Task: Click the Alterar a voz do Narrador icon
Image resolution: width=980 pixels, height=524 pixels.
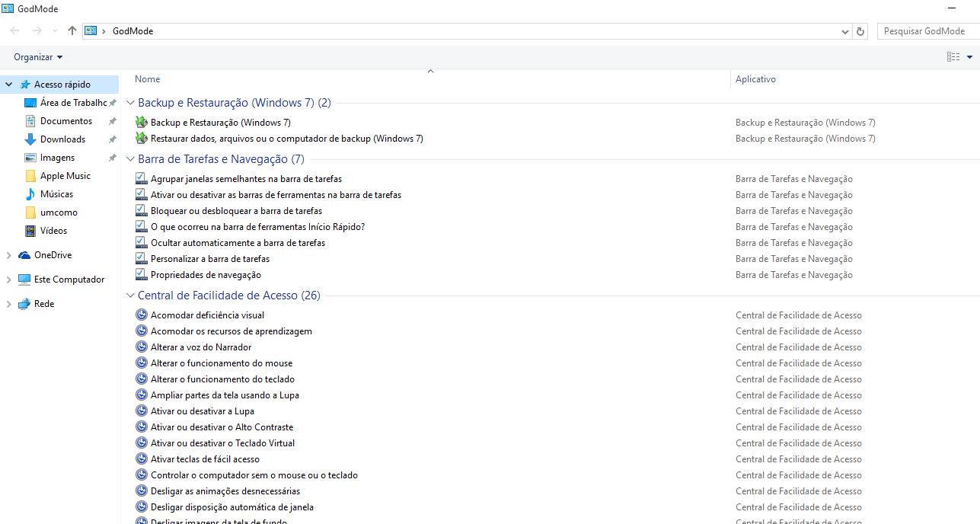Action: point(141,347)
